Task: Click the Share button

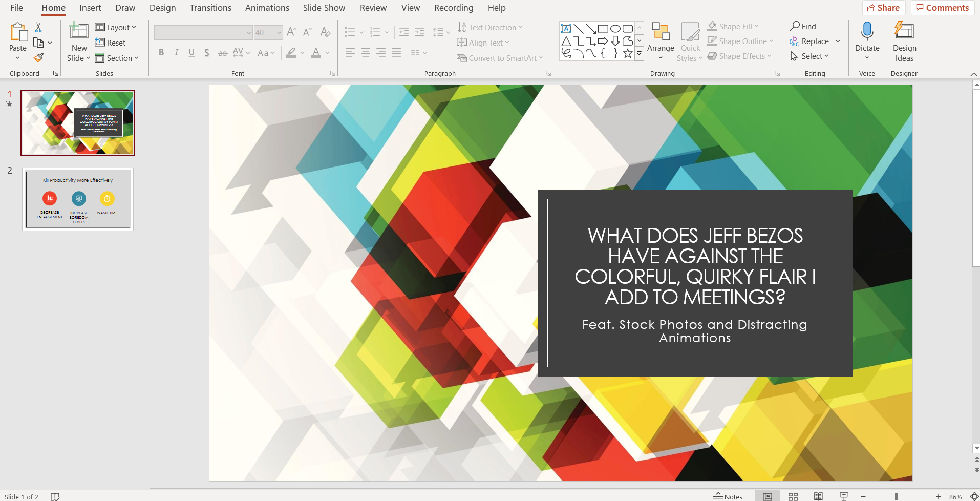Action: (x=884, y=8)
